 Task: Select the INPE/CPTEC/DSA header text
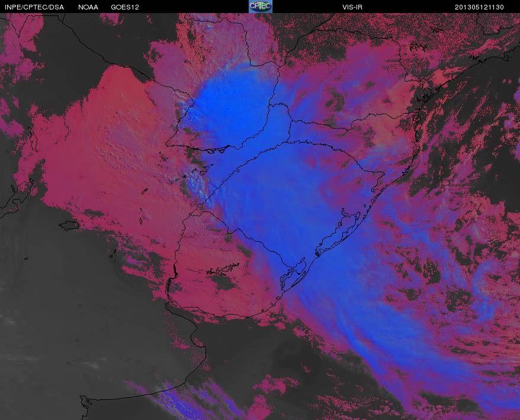(34, 7)
